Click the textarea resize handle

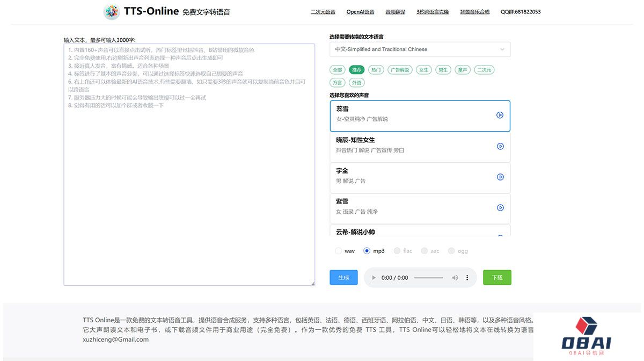tap(312, 283)
